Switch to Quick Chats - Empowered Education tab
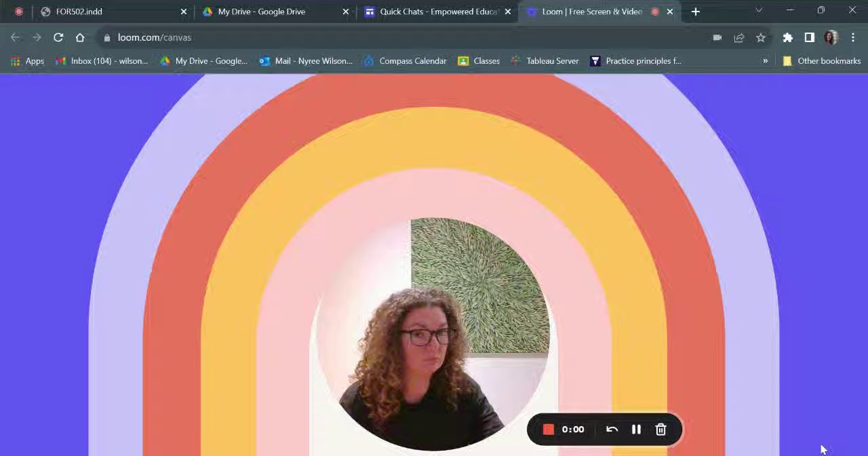The height and width of the screenshot is (456, 868). click(x=438, y=12)
